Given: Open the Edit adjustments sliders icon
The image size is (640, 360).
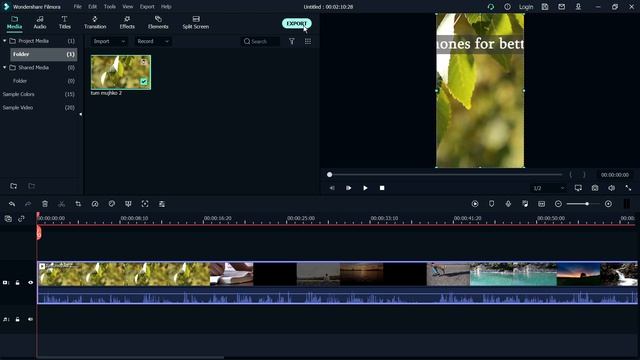Looking at the screenshot, I should (162, 204).
